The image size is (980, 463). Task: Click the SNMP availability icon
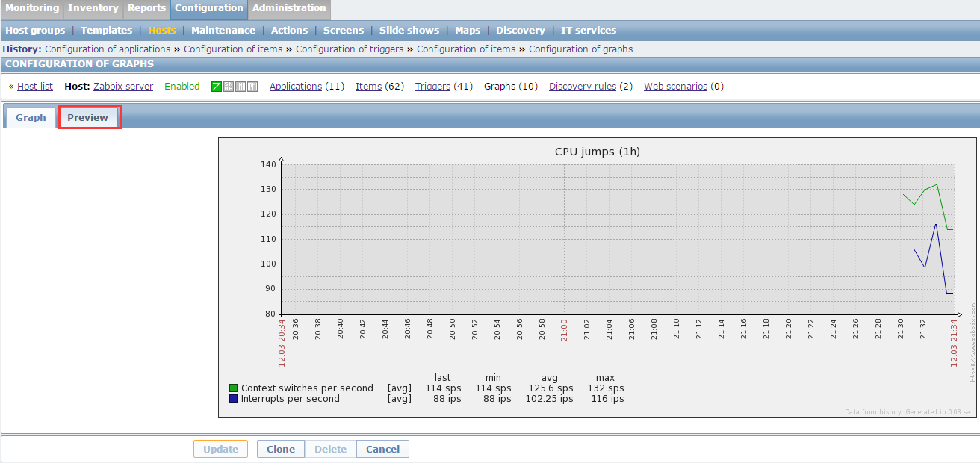tap(229, 87)
